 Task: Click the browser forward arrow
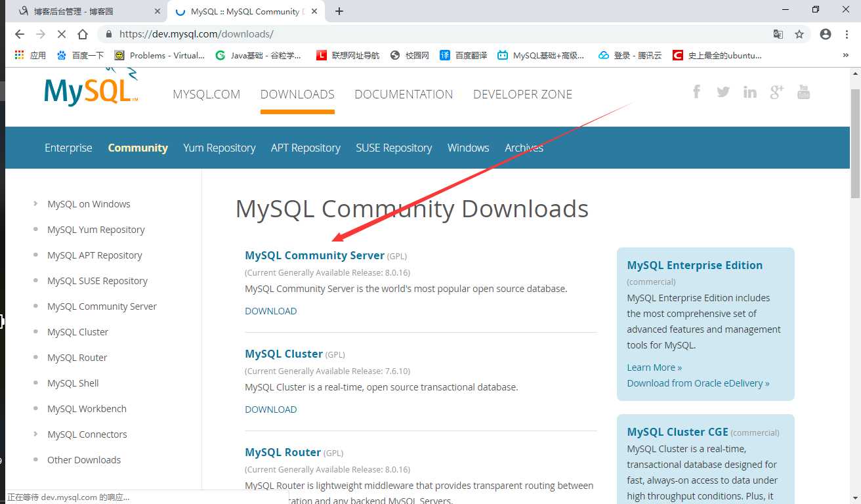coord(41,34)
